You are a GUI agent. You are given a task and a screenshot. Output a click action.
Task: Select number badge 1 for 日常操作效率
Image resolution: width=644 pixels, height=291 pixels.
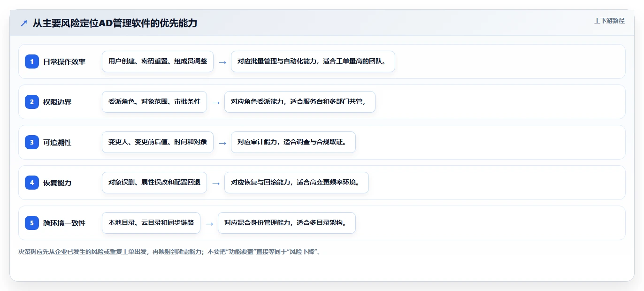32,61
